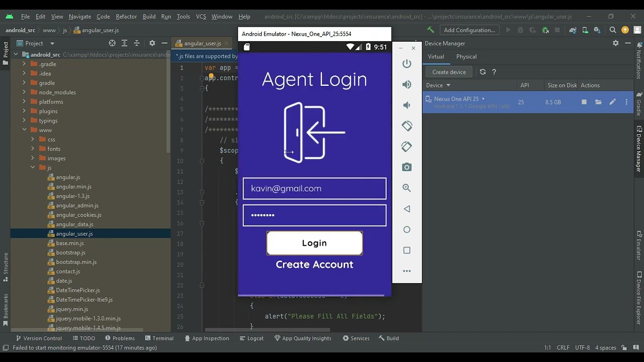Open the Build menu
644x362 pixels.
pos(149,17)
